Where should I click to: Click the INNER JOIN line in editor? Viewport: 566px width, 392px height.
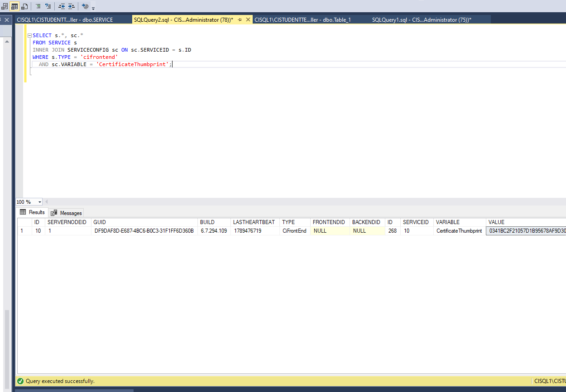(x=112, y=50)
